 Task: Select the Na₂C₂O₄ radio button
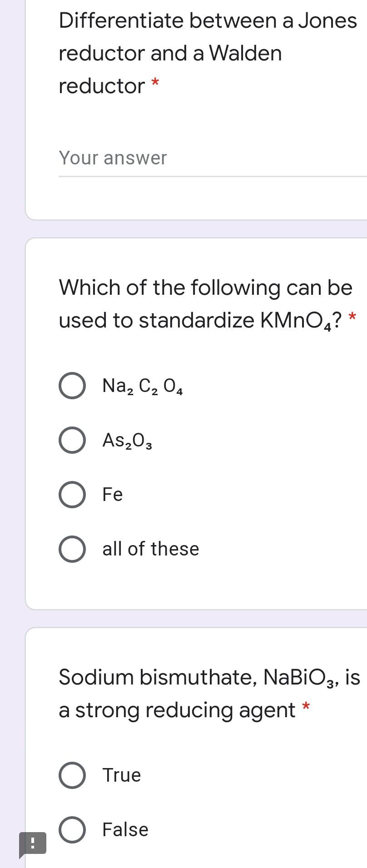point(72,386)
